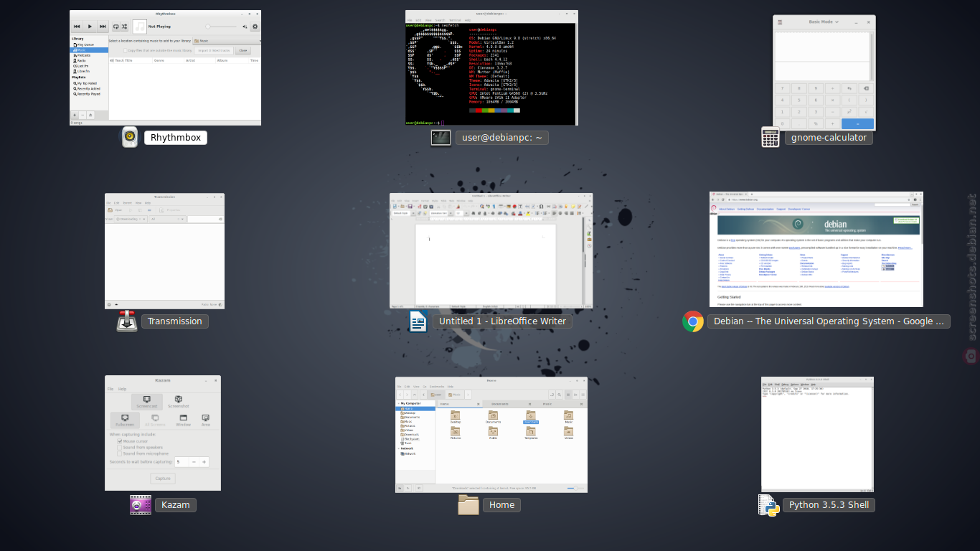
Task: Click the Transmission window title label
Action: pos(175,321)
